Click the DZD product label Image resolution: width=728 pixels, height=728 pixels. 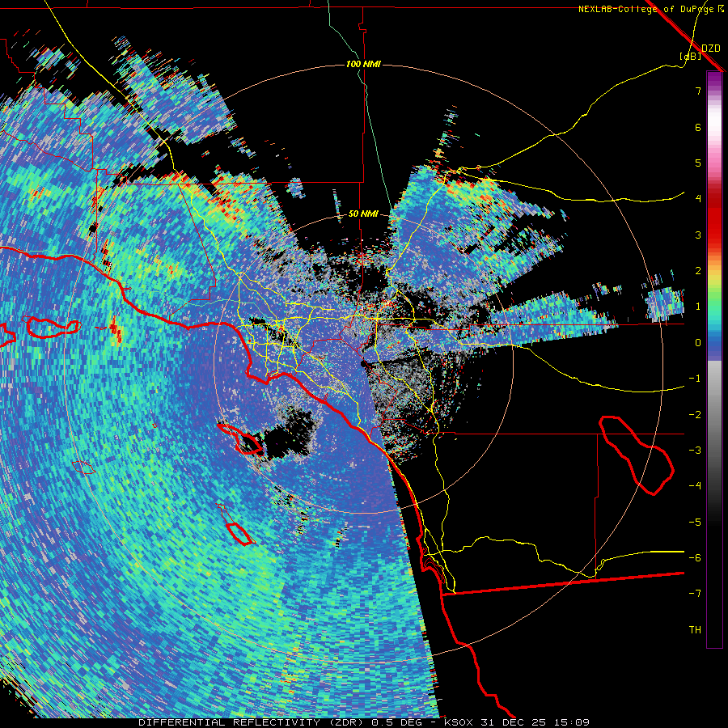pyautogui.click(x=710, y=48)
